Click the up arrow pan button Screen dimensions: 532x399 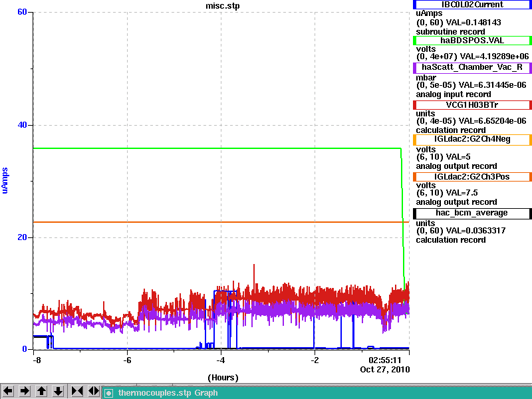tap(42, 391)
